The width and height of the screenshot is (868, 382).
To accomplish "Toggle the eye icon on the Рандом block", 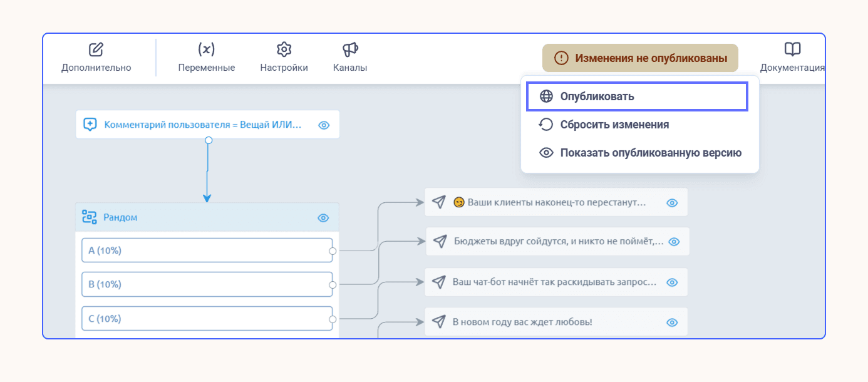I will [x=323, y=218].
